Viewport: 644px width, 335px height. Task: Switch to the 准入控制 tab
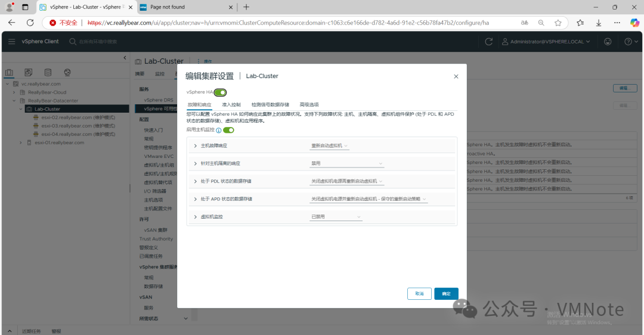click(231, 105)
